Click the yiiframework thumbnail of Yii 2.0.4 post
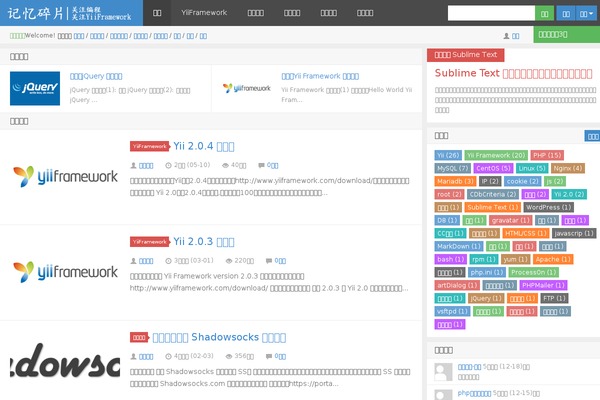 tap(65, 176)
